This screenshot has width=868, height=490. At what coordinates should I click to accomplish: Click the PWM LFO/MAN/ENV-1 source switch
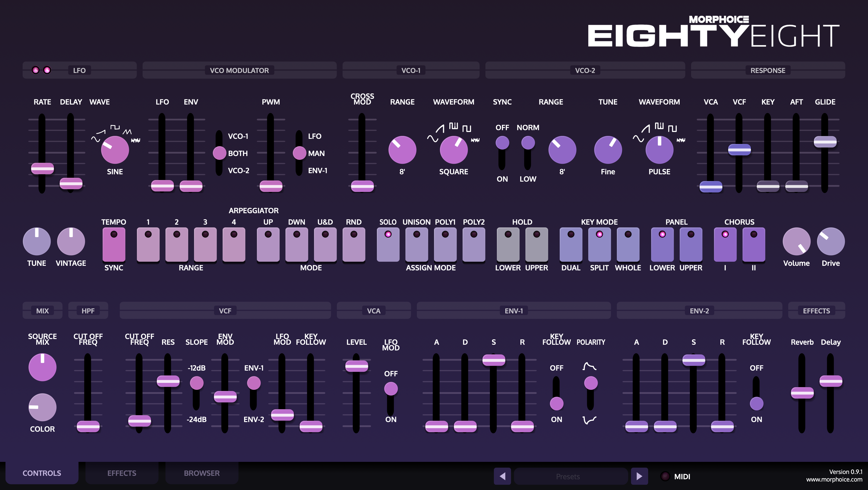pos(299,153)
